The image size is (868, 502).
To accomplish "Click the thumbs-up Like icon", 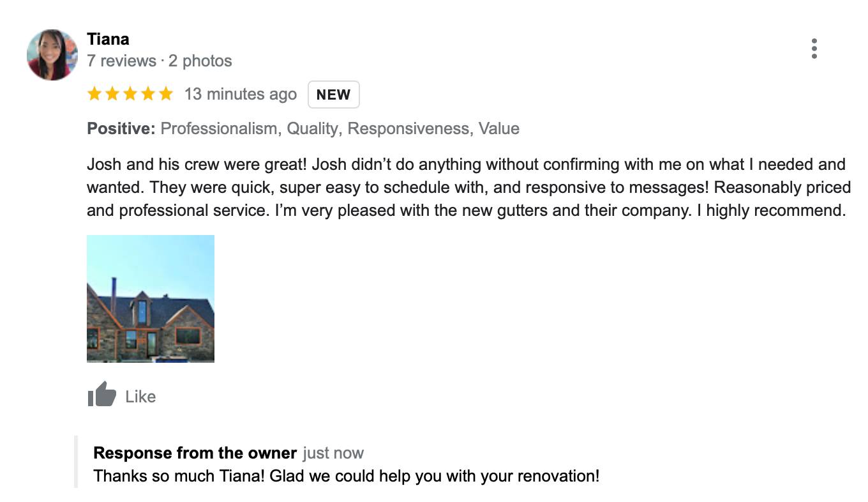I will click(101, 395).
